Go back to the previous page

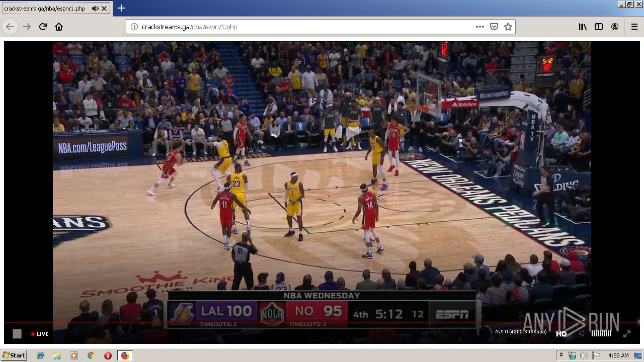[10, 27]
